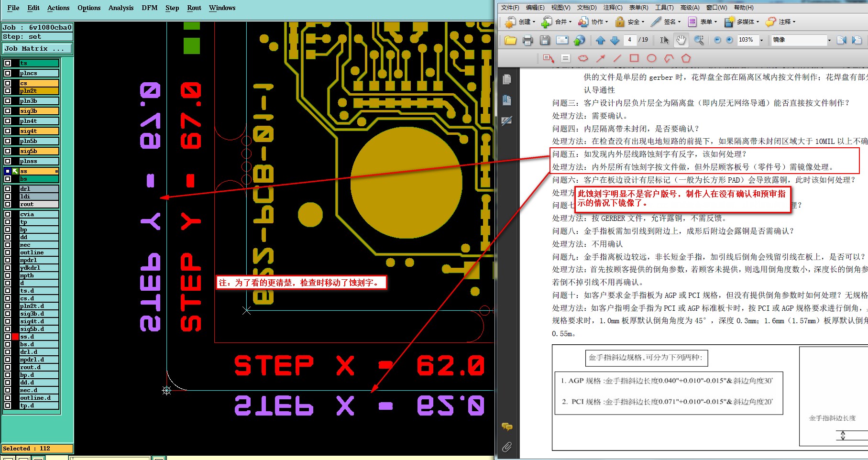
Task: Click the globe upload icon in PDF toolbar
Action: pyautogui.click(x=579, y=40)
